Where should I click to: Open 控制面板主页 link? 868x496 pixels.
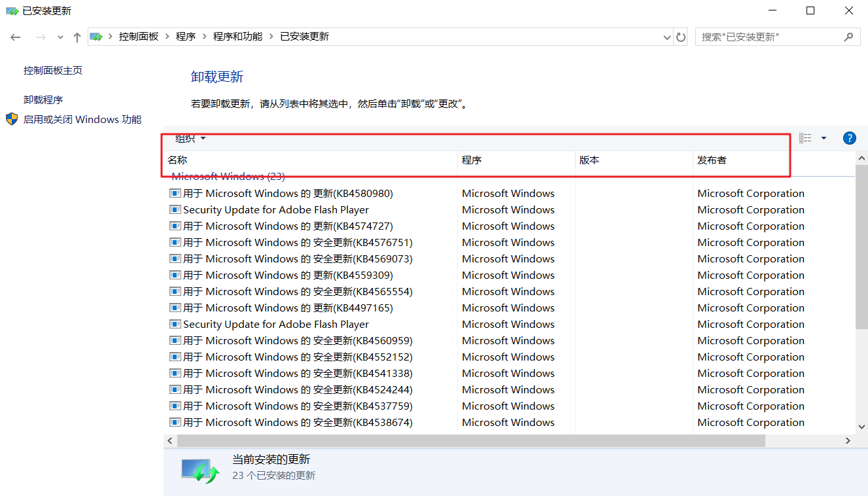pos(53,71)
